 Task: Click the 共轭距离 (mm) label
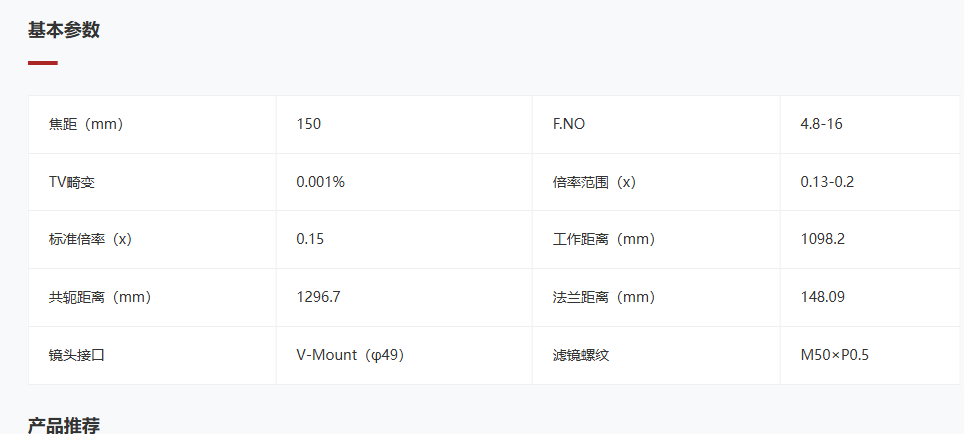(100, 297)
